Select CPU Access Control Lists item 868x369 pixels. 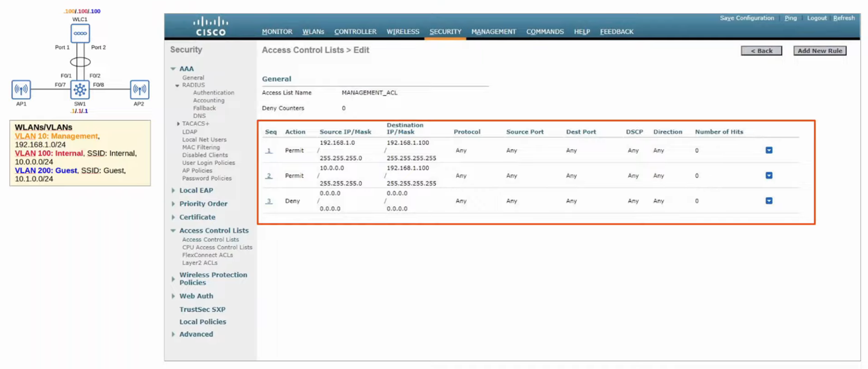pyautogui.click(x=217, y=248)
